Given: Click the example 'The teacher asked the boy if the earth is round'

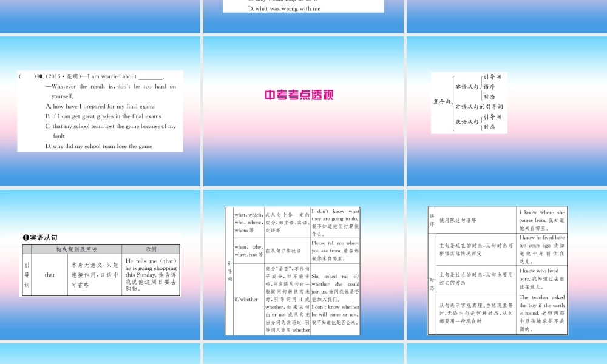Looking at the screenshot, I should [x=541, y=313].
